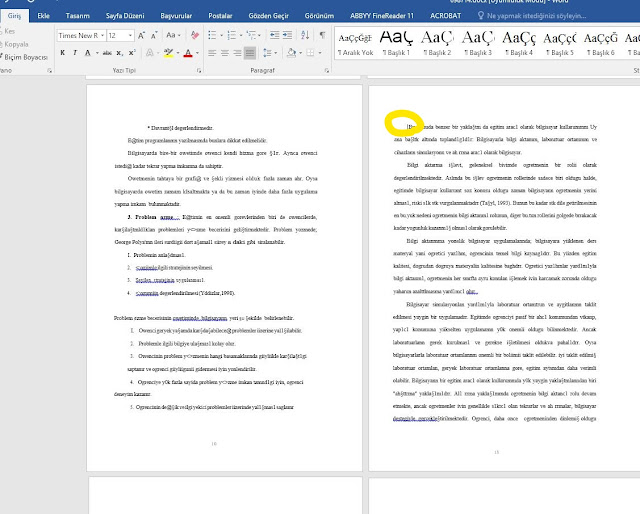Open line spacing options
This screenshot has width=640, height=514.
pos(268,53)
